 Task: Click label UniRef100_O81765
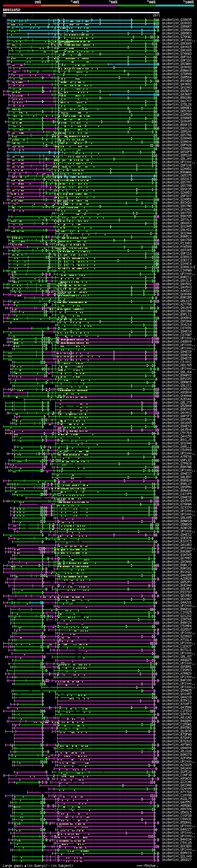[177, 365]
